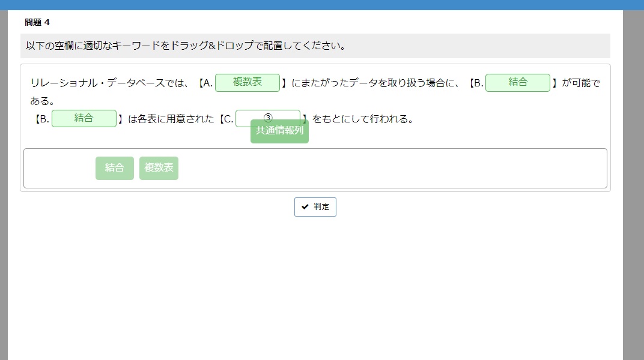Click empty space inside the keyword bank
The width and height of the screenshot is (644, 360).
coord(390,168)
